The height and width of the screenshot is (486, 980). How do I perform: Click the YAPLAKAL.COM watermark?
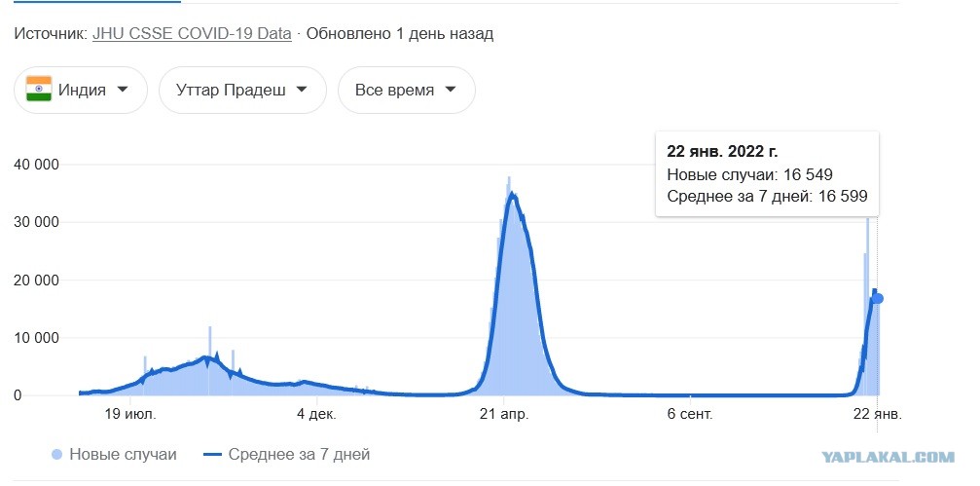coord(888,457)
